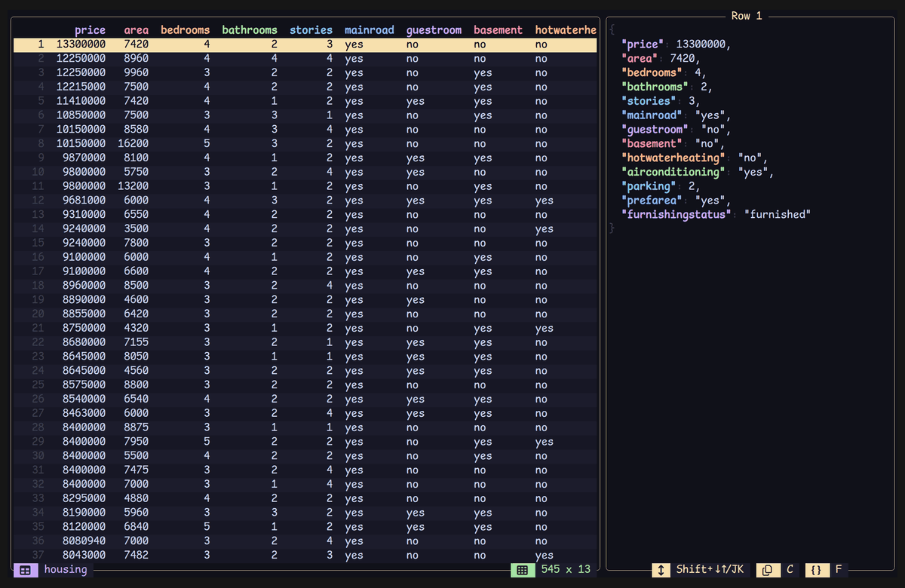Click the "furnishingstatus" key in the JSON panel
This screenshot has height=588, width=905.
coord(676,215)
